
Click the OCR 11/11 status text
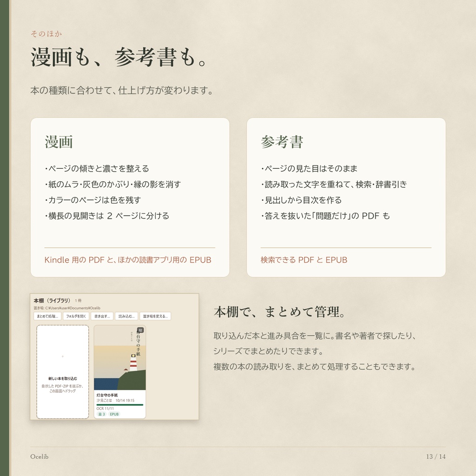tap(105, 409)
